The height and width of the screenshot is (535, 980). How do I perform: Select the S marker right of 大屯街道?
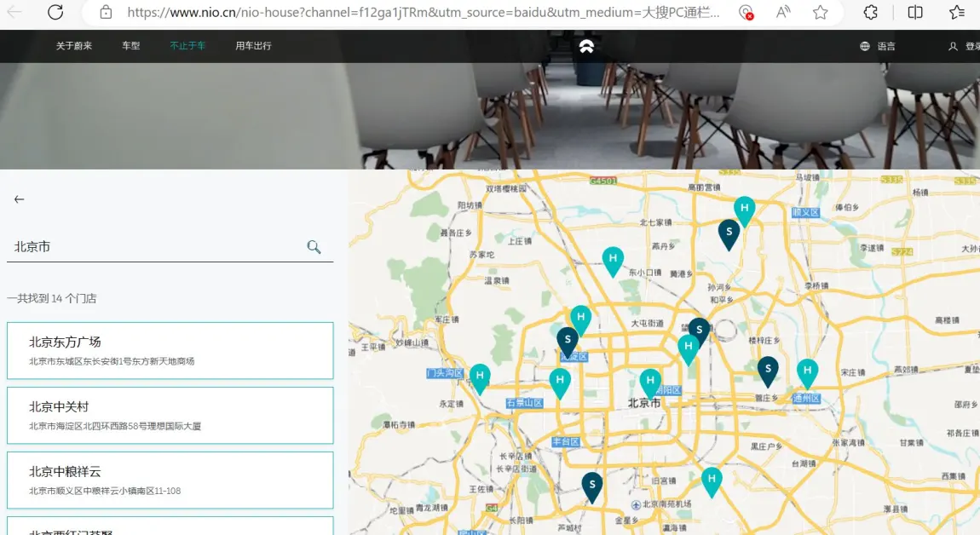pyautogui.click(x=700, y=330)
